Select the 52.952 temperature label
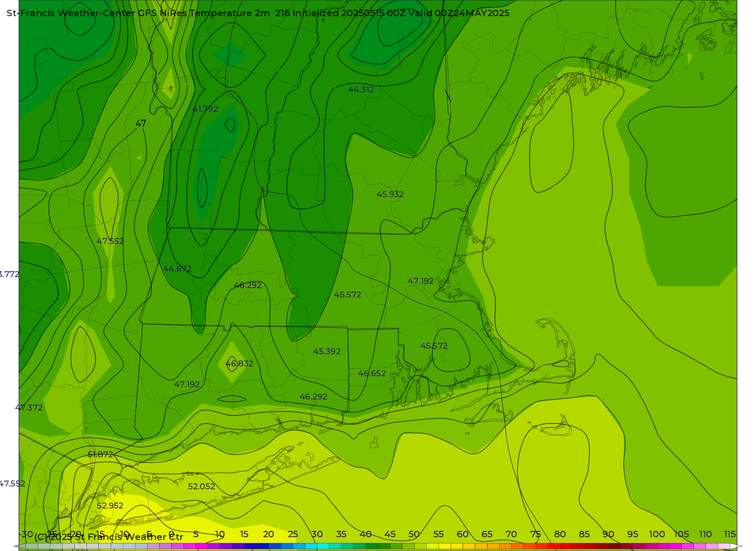This screenshot has height=551, width=756. [x=110, y=506]
